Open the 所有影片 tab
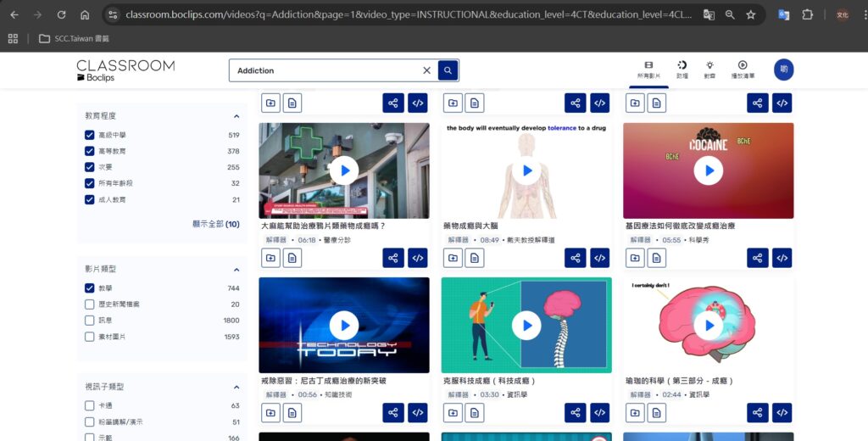The width and height of the screenshot is (868, 441). [x=648, y=70]
